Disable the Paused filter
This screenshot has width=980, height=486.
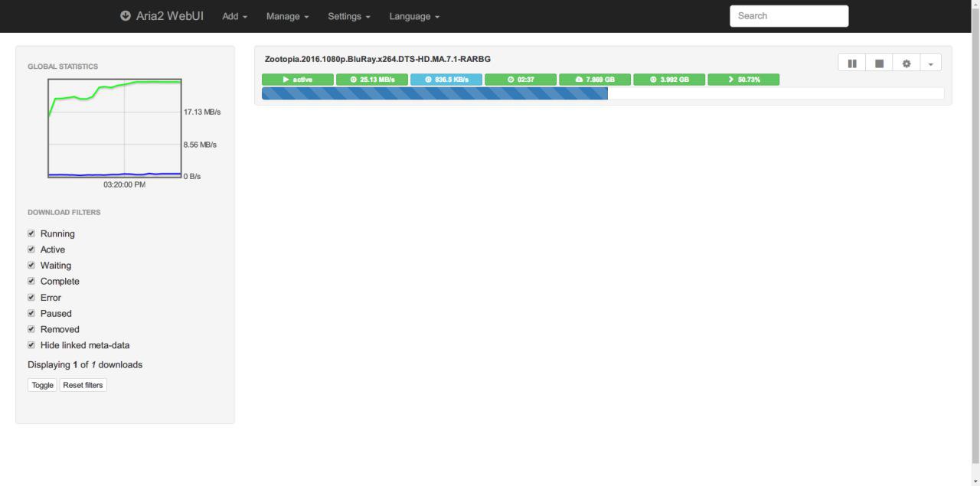(31, 313)
